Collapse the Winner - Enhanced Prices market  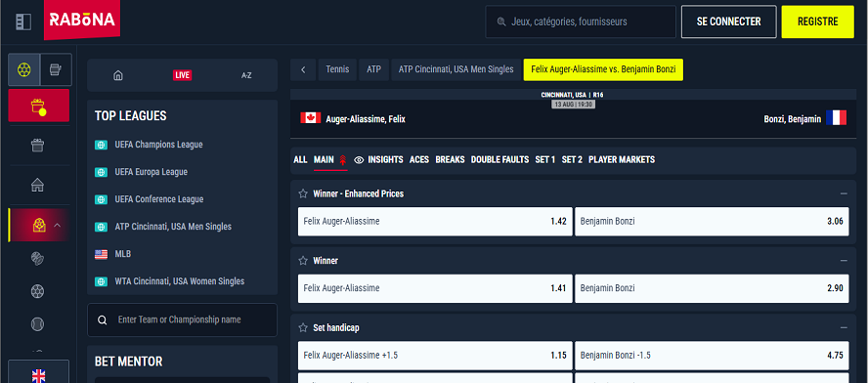tap(844, 193)
